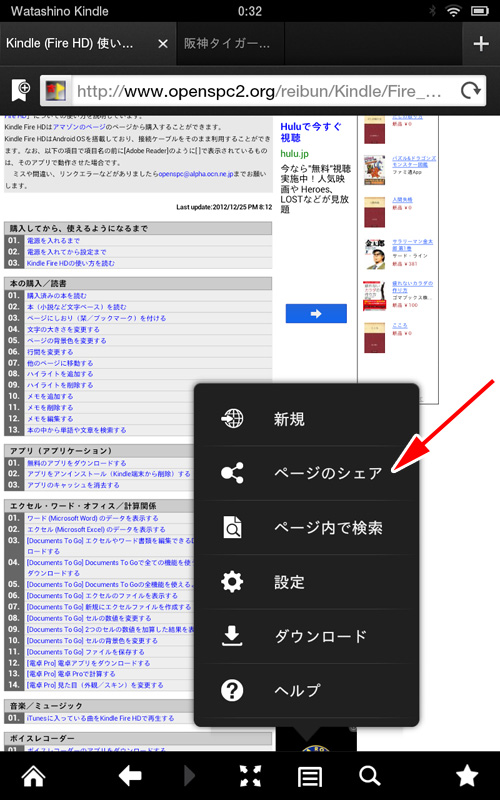
Task: Select ページ内で検索 menu entry
Action: (x=307, y=528)
